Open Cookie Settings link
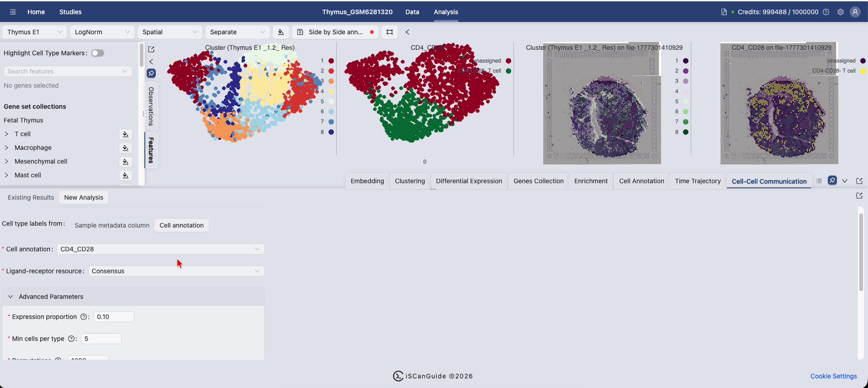The image size is (868, 388). 834,376
